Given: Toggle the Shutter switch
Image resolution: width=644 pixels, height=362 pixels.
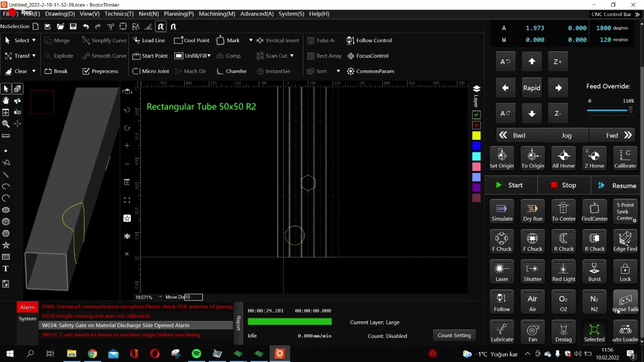Looking at the screenshot, I should (532, 271).
